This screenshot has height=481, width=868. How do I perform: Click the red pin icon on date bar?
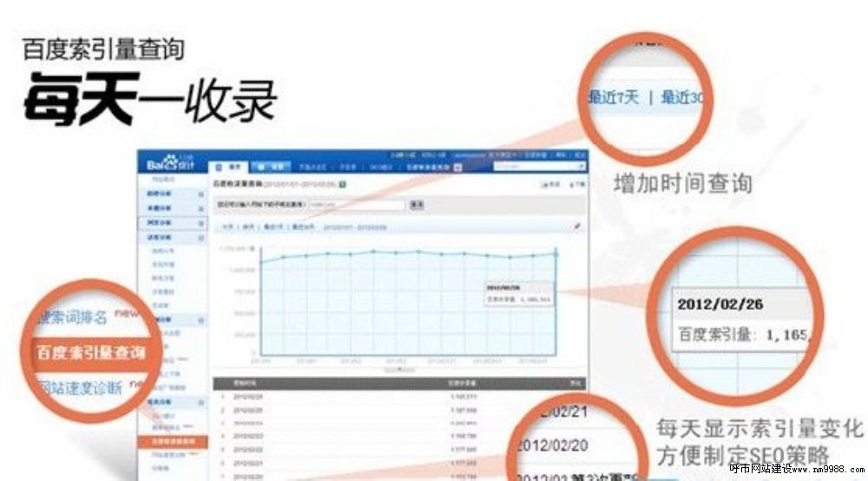coord(577,227)
